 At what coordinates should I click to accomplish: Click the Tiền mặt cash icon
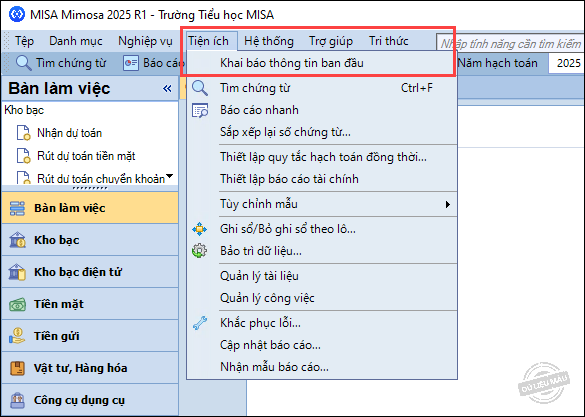(x=17, y=304)
